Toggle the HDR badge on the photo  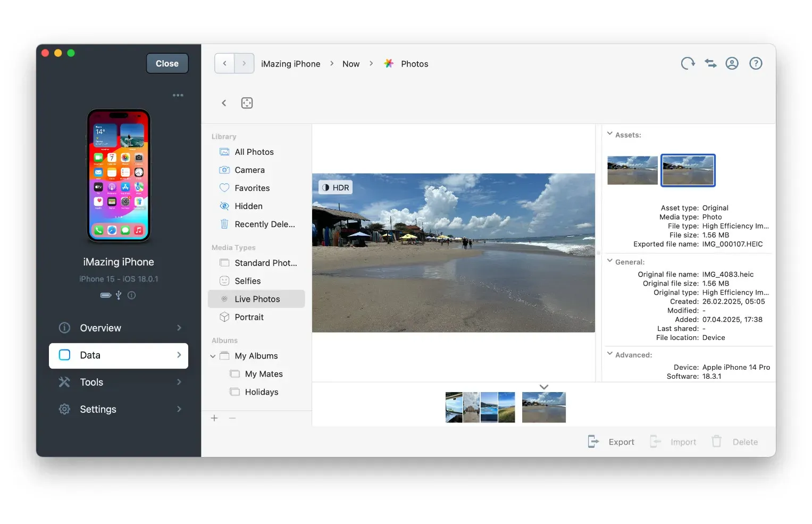click(336, 188)
